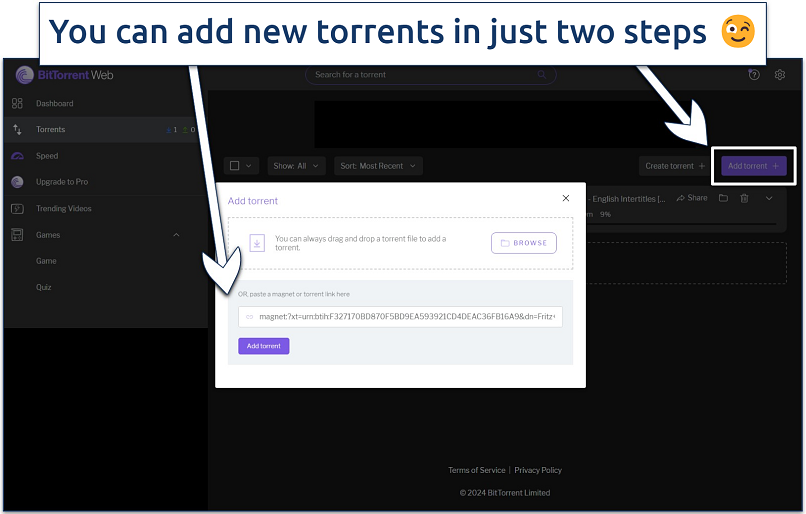
Task: Click Add torrent button in dialog
Action: coord(264,346)
